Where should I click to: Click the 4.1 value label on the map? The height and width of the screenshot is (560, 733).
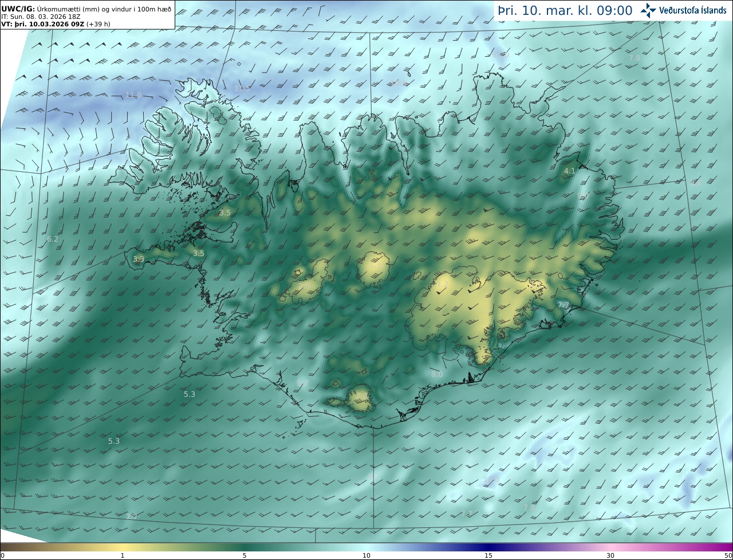[x=569, y=171]
